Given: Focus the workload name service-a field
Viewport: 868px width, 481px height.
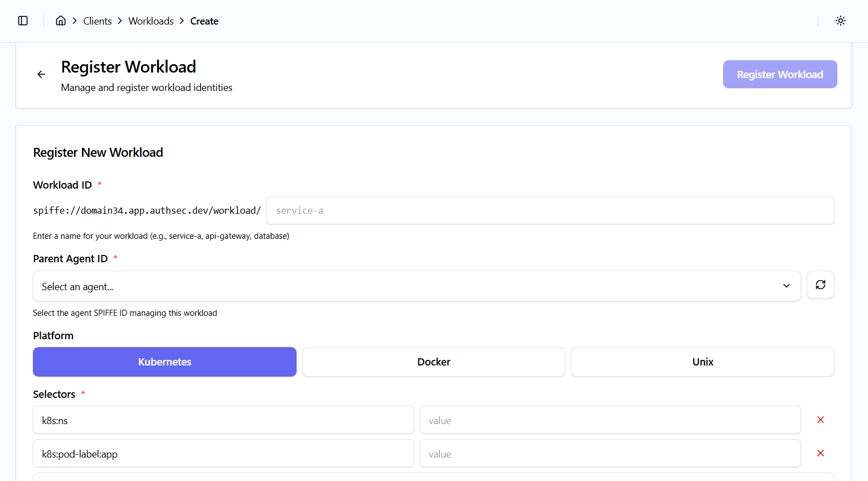Looking at the screenshot, I should coord(550,210).
